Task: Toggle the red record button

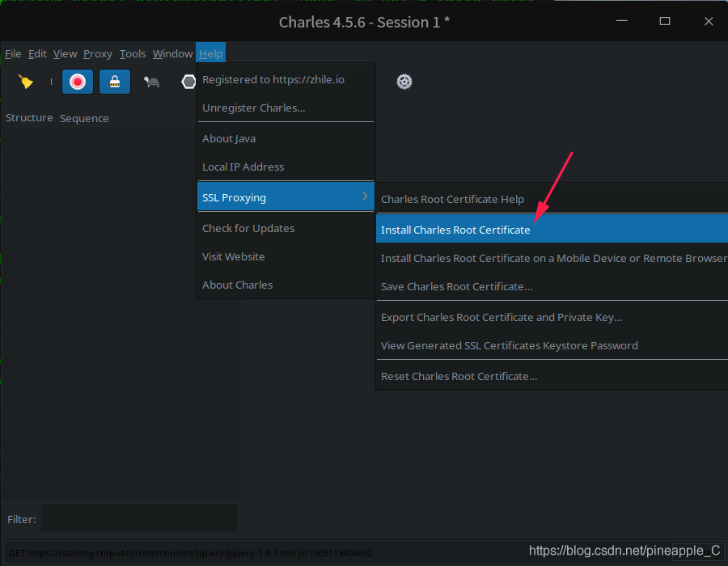Action: (x=78, y=82)
